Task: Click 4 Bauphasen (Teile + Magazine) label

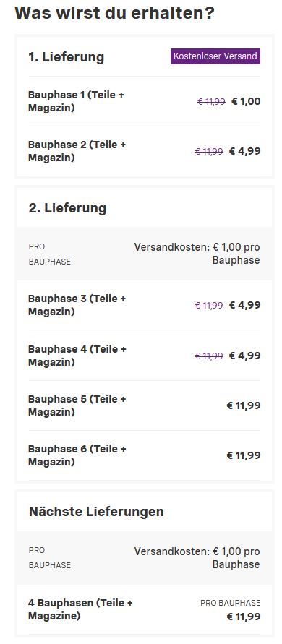Action: click(x=80, y=609)
